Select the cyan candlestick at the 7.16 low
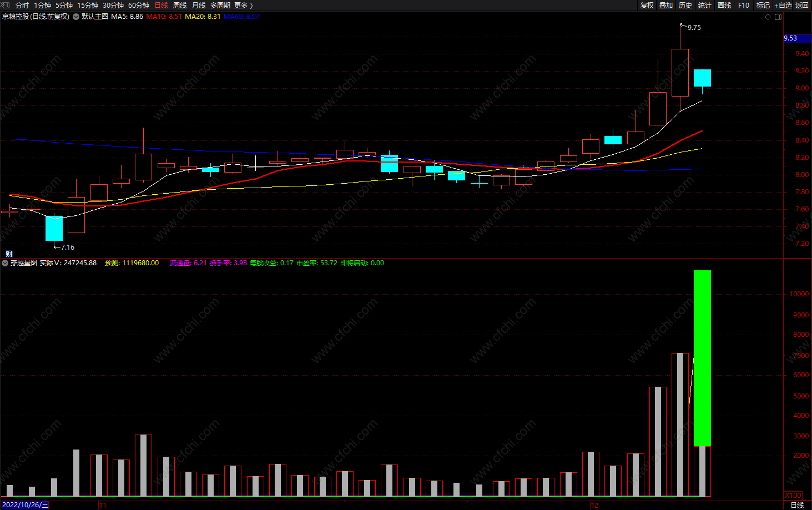This screenshot has height=510, width=812. tap(54, 228)
